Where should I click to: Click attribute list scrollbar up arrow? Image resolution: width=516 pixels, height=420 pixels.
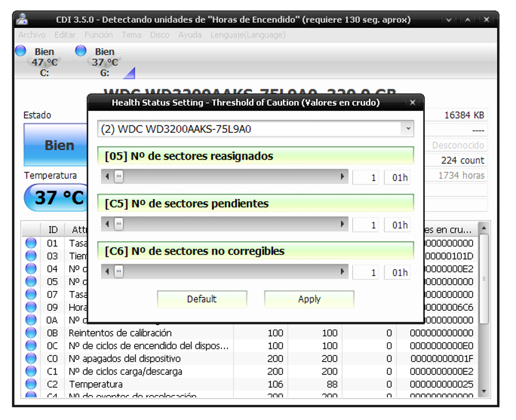coord(484,228)
